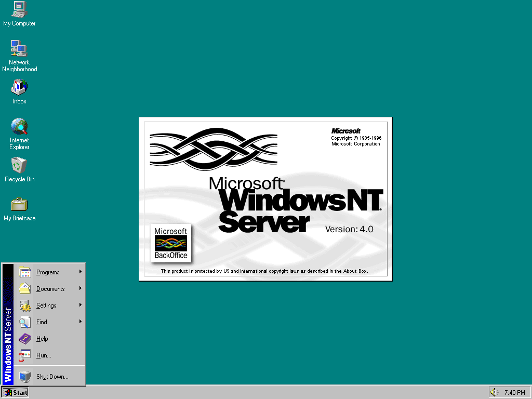Click the Documents folder icon in Start menu

tap(25, 289)
